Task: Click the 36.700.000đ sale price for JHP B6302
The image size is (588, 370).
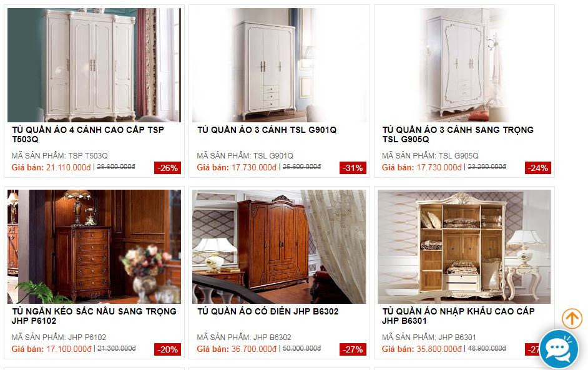Action: (254, 349)
